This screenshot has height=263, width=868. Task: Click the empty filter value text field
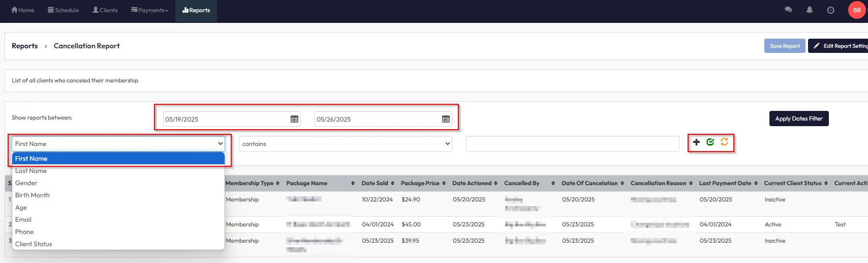point(572,144)
